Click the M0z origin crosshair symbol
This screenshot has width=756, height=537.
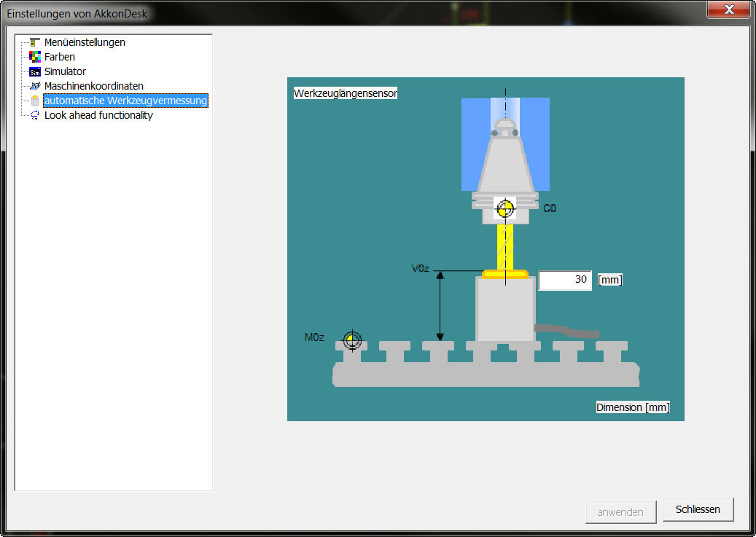(x=352, y=340)
